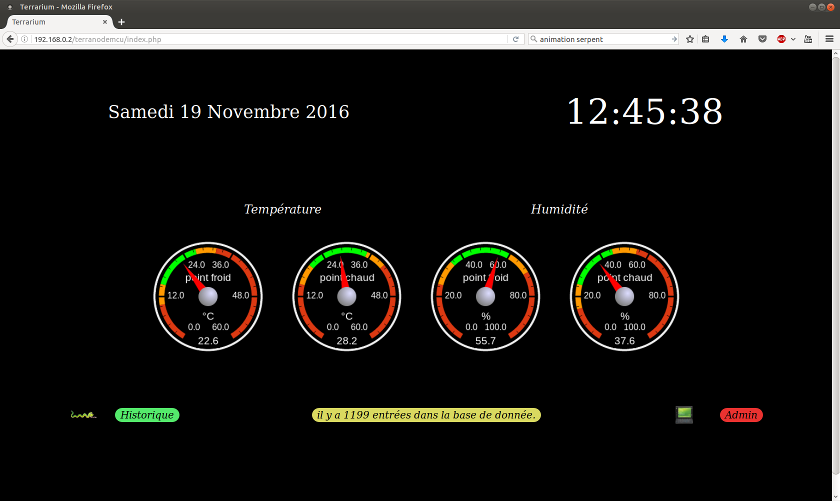Open the red Admin link
The height and width of the screenshot is (501, 840).
741,415
